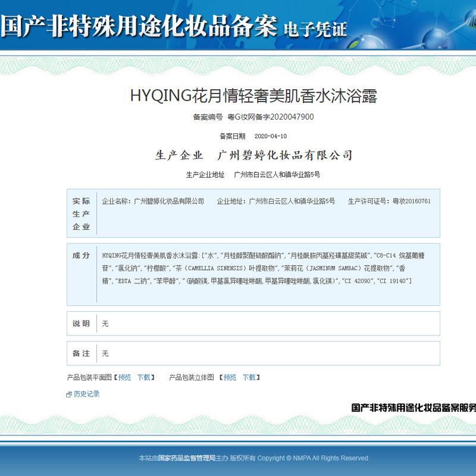Open the 国家药品监督管理局 footer link
476x476 pixels.
point(186,458)
